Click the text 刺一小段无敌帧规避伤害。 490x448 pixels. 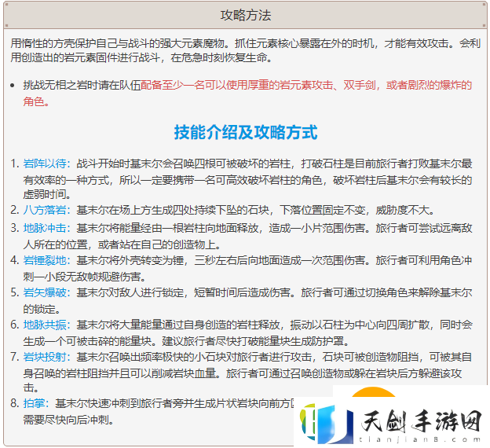click(x=85, y=277)
